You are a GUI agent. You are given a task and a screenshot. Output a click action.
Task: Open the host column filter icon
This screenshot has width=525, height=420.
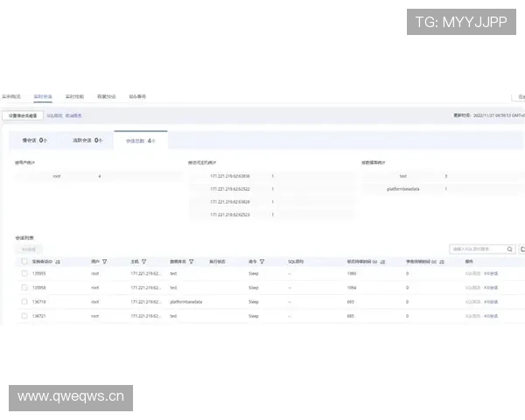click(144, 262)
